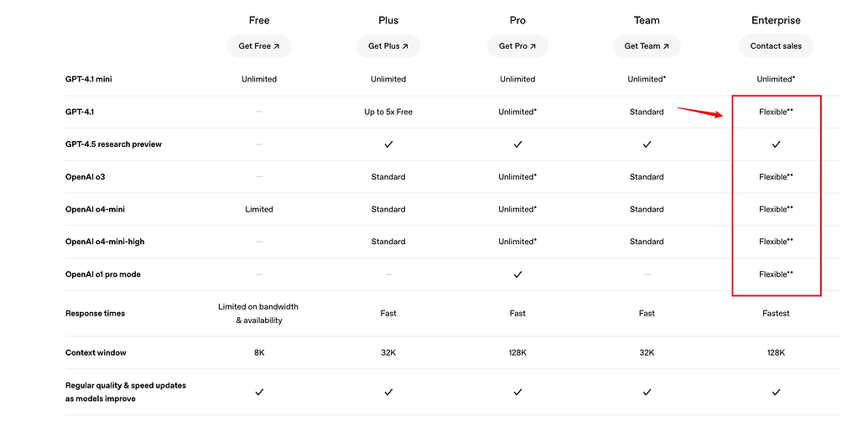
Task: Click the Pro checkmark for OpenAI o1 pro mode
Action: coord(517,274)
